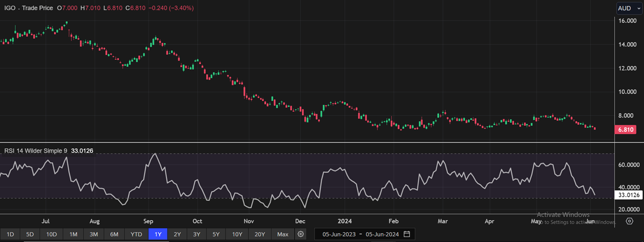Image resolution: width=644 pixels, height=242 pixels.
Task: Select the 1D time range
Action: point(10,234)
